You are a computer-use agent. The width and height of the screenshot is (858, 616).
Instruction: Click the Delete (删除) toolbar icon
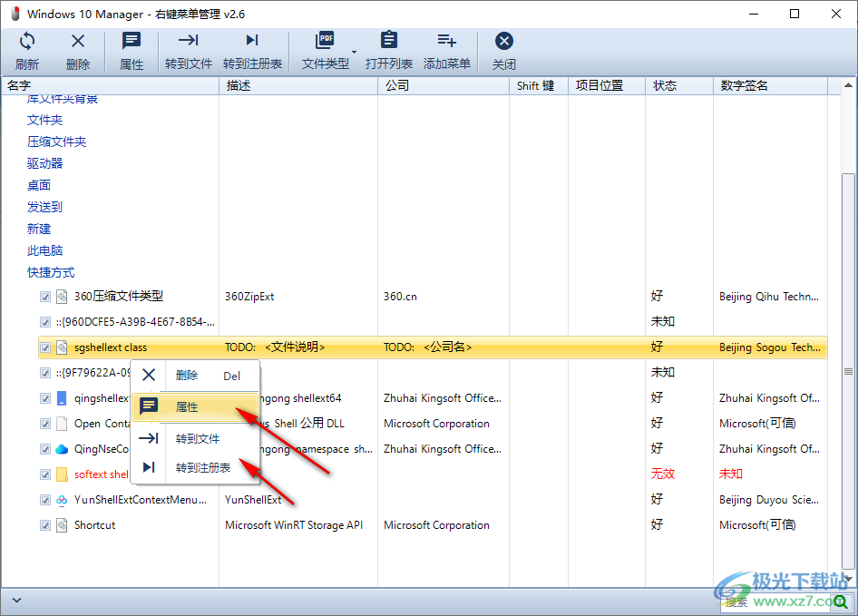pyautogui.click(x=78, y=51)
